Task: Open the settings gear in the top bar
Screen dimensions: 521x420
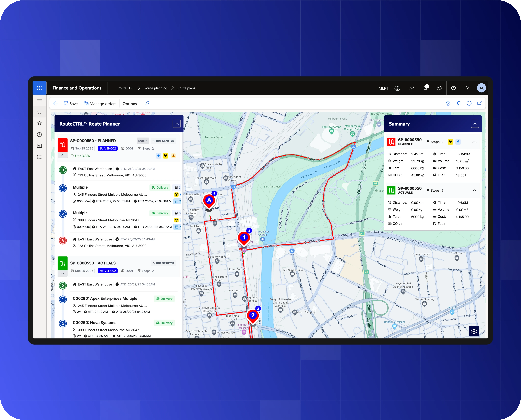Action: coord(453,88)
